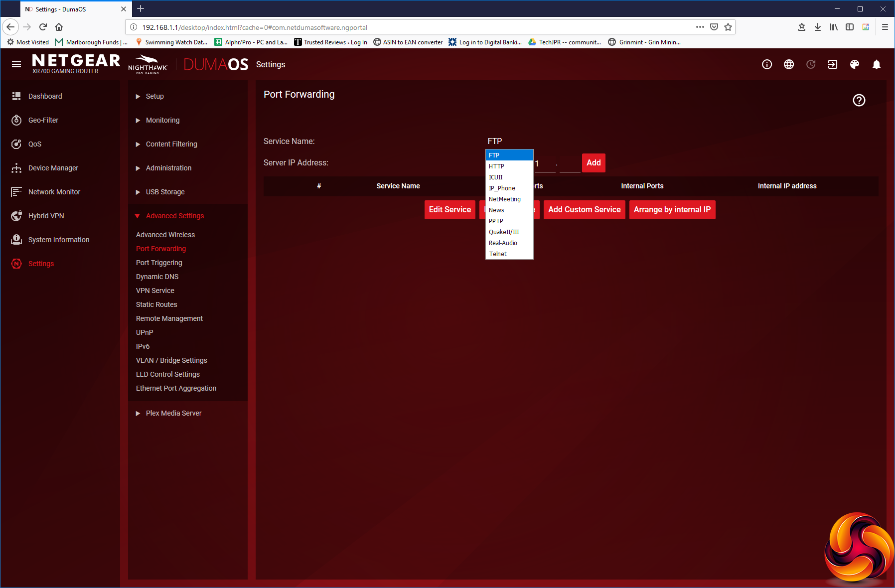This screenshot has height=588, width=895.
Task: Open the Port Triggering page
Action: click(159, 263)
